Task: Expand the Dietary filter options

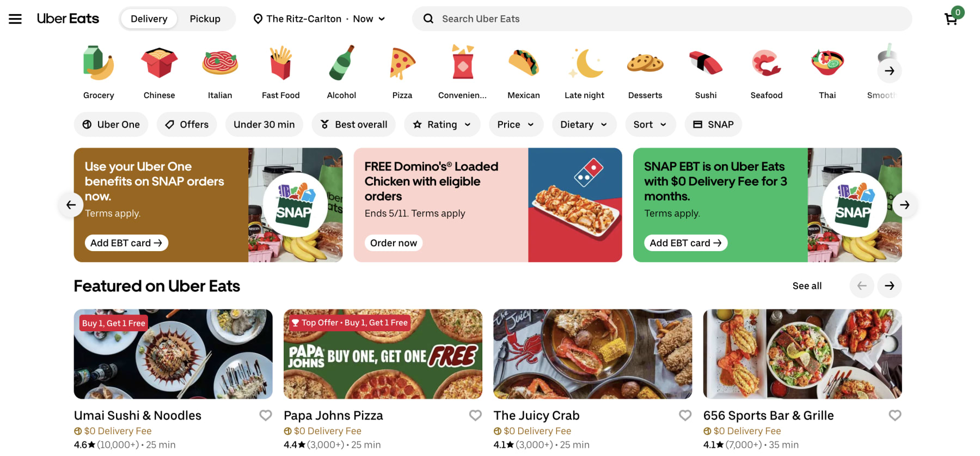Action: 584,124
